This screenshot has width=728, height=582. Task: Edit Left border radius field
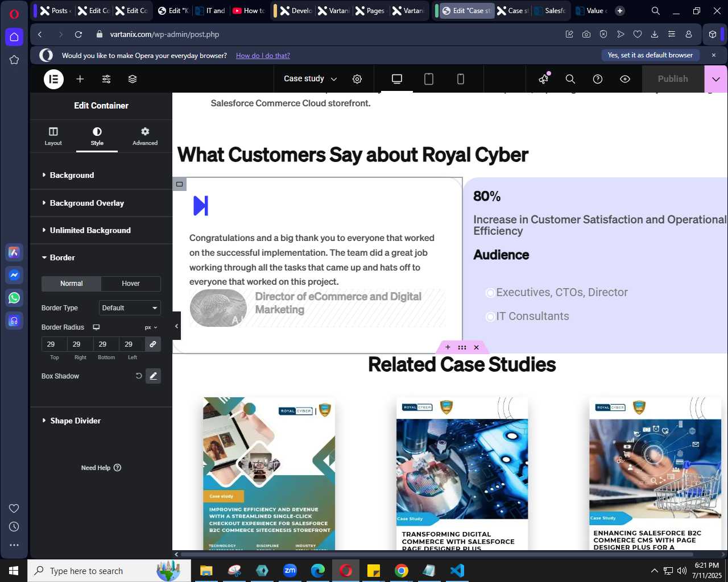click(132, 344)
